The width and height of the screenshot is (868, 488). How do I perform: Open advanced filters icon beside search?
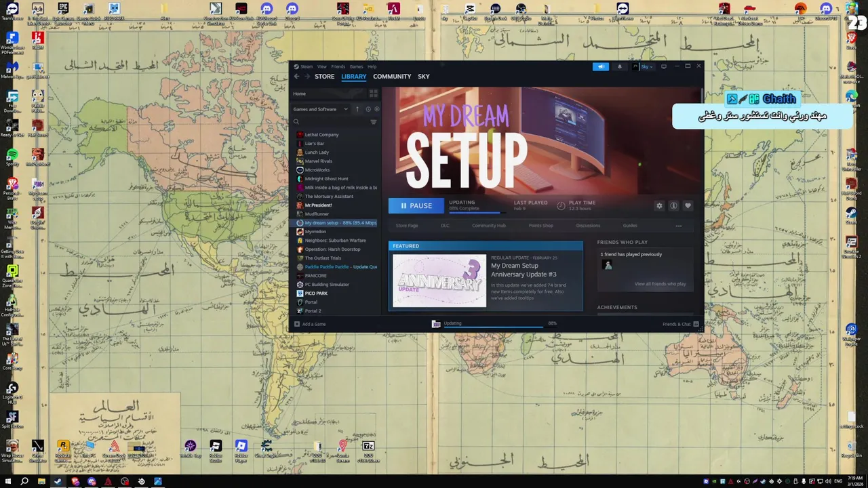373,122
